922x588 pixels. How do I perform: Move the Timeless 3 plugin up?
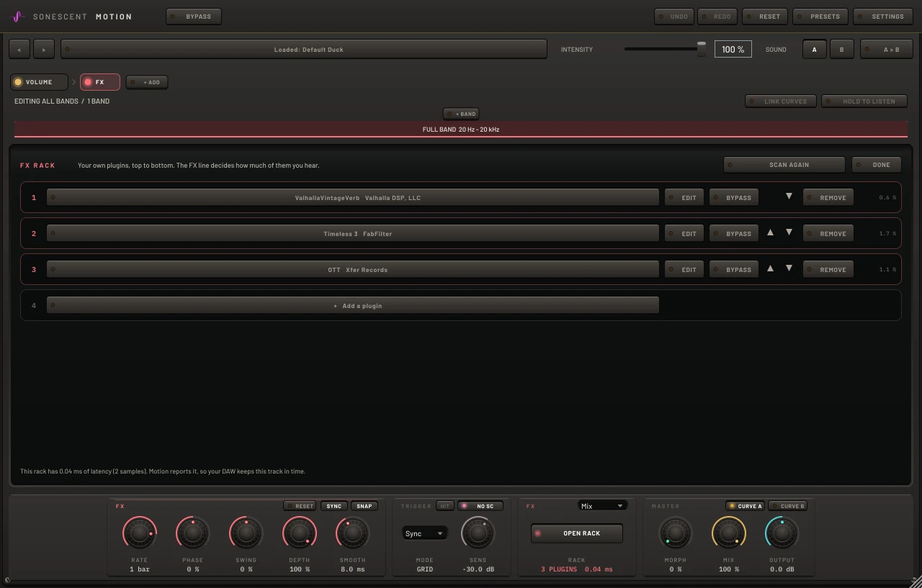(x=770, y=232)
